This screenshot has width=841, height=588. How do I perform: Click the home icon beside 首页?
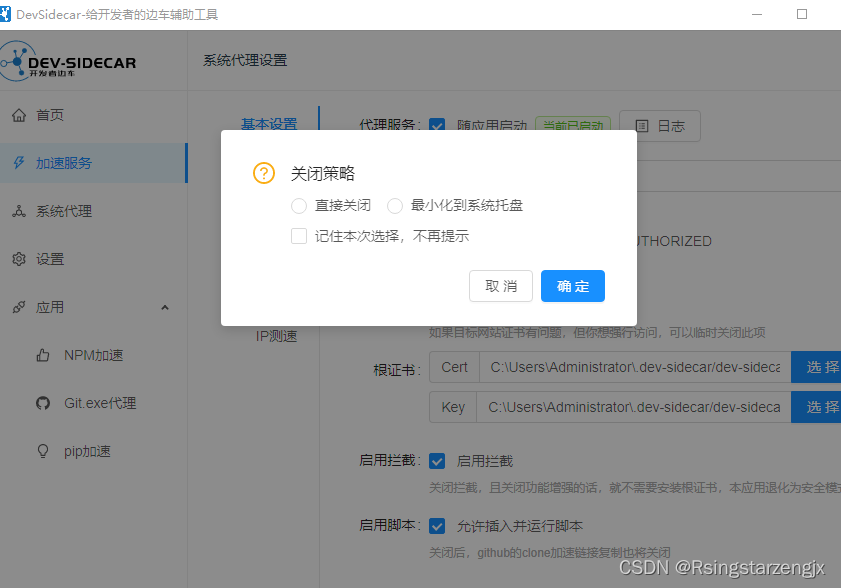point(19,115)
